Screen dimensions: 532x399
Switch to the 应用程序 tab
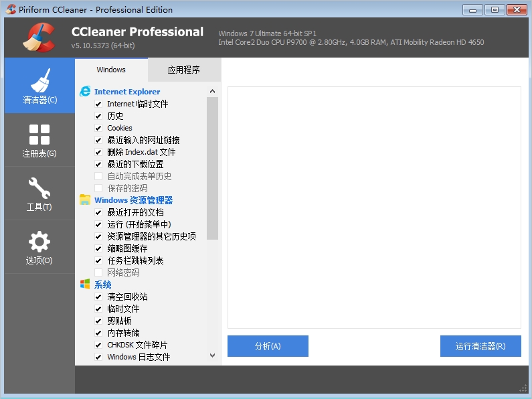coord(184,70)
